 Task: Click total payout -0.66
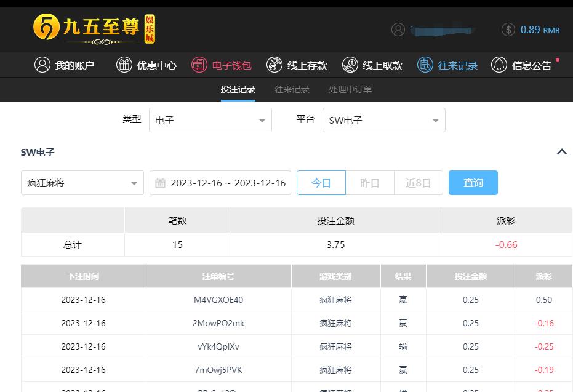[x=506, y=245]
